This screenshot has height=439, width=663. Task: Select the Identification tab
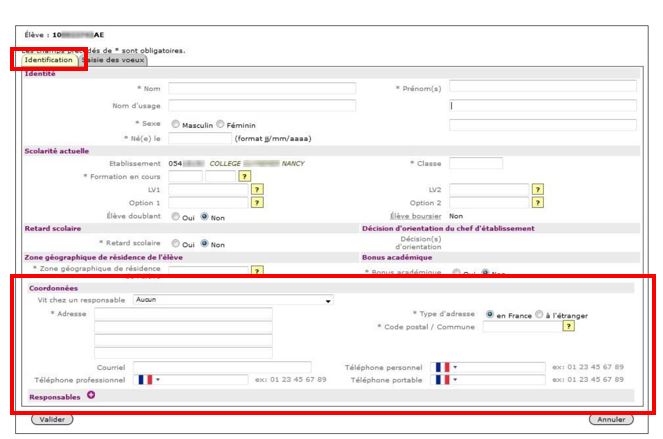pos(48,60)
